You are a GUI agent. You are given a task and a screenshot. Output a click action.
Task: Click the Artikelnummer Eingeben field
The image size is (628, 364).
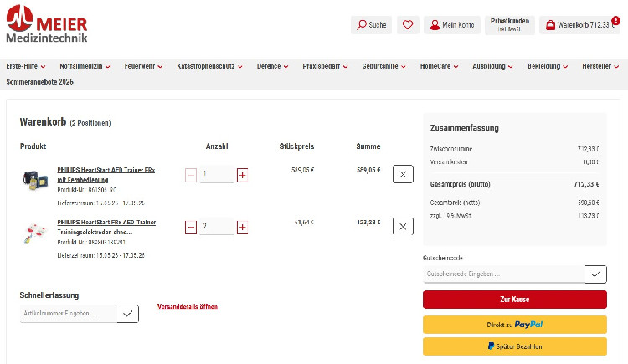coord(69,314)
